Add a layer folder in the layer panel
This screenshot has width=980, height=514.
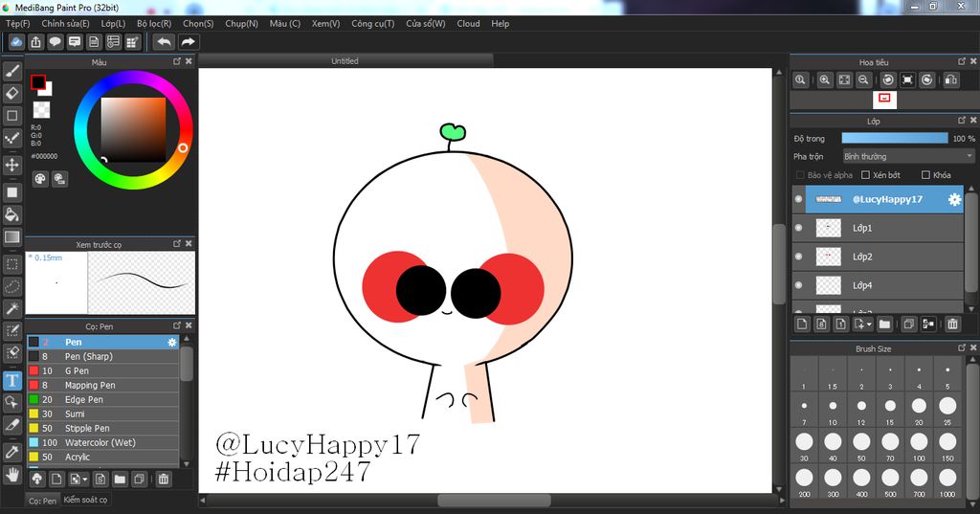[x=884, y=324]
